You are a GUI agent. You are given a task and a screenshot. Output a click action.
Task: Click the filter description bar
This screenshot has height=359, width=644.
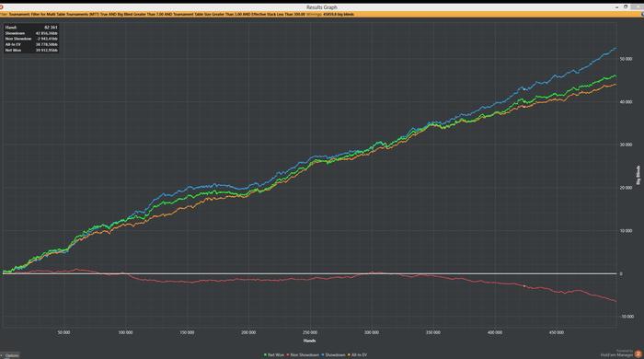322,15
